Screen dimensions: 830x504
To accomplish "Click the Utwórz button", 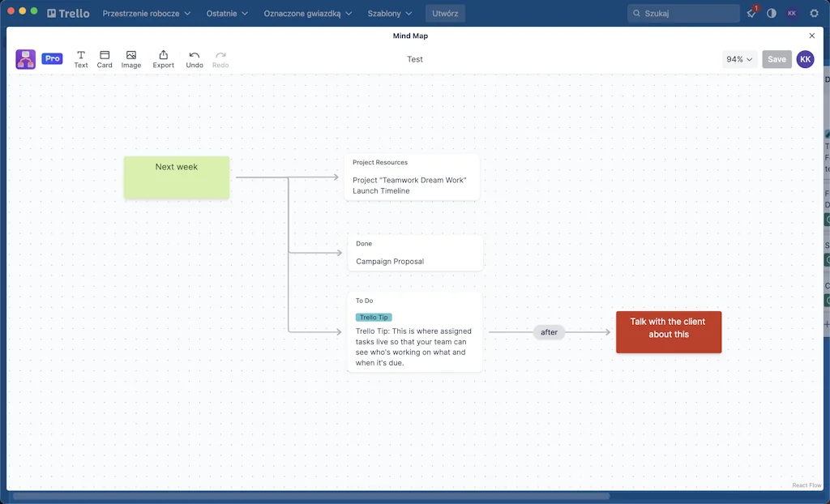I will click(x=444, y=13).
